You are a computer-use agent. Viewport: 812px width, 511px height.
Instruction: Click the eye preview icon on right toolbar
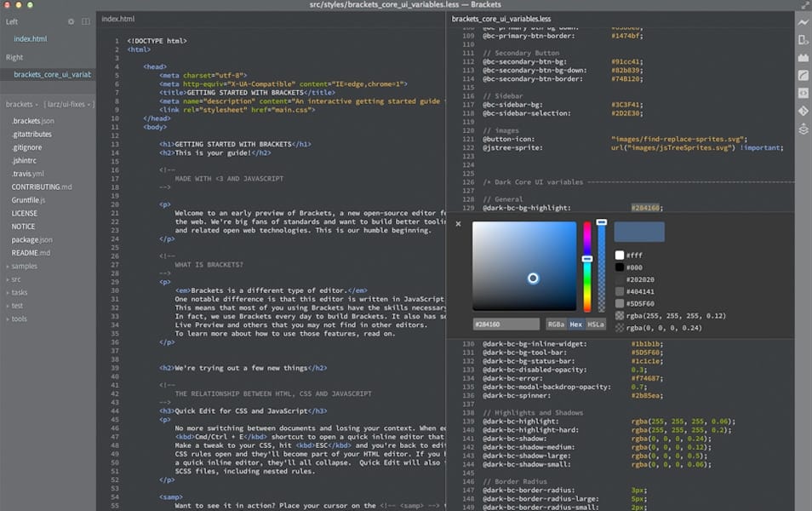click(801, 92)
